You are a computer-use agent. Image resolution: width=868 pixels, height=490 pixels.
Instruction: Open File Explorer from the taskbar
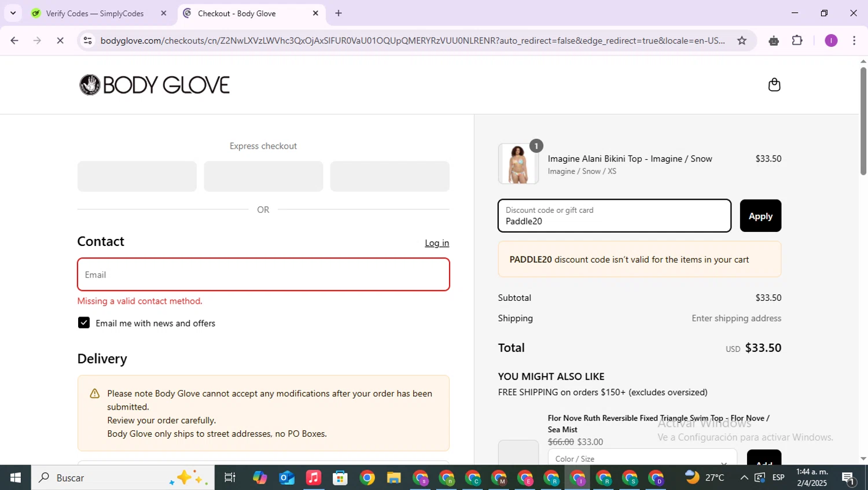393,478
